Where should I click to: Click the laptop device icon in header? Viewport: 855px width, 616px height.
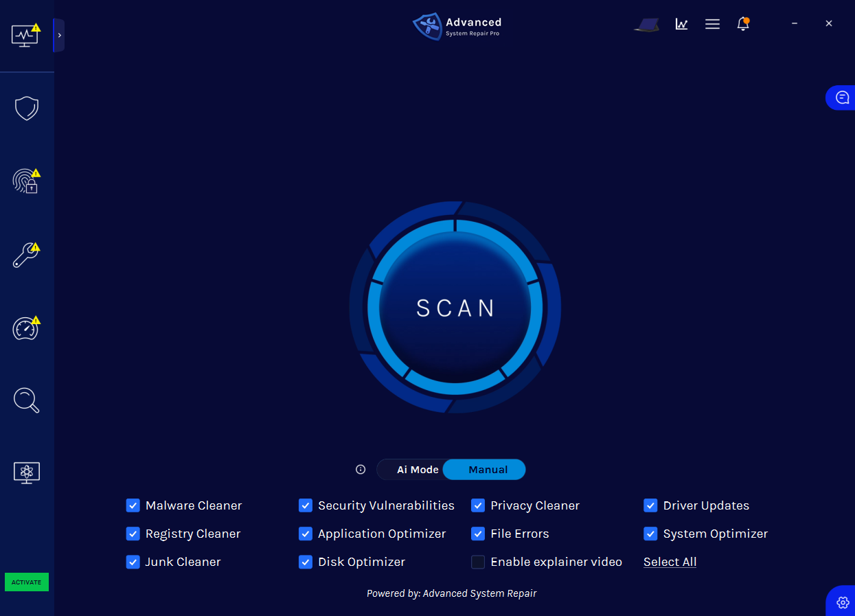tap(646, 25)
